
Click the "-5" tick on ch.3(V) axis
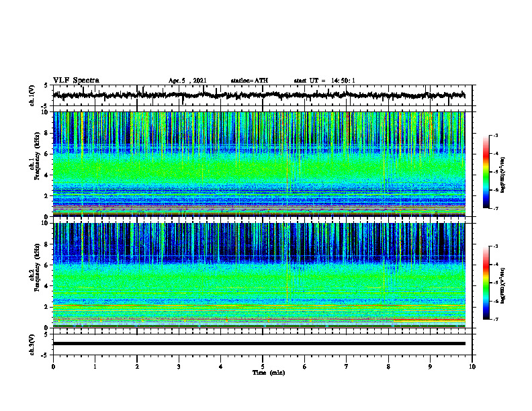pos(45,355)
